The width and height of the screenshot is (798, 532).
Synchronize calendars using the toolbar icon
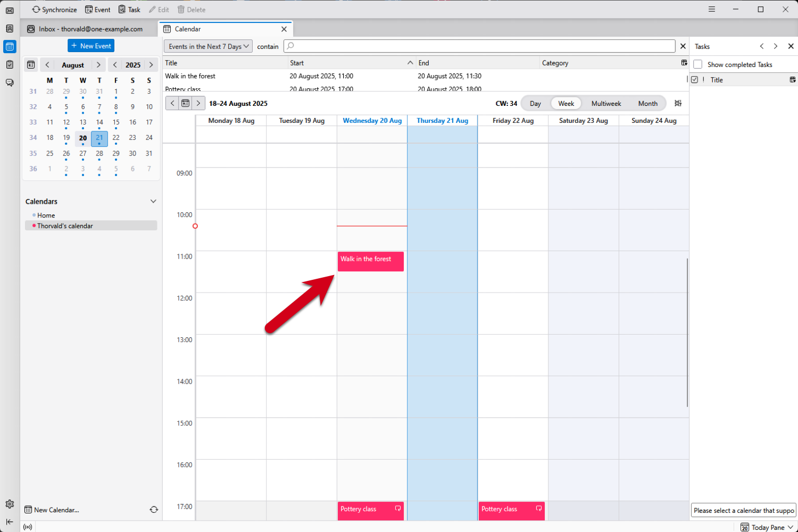[x=54, y=9]
